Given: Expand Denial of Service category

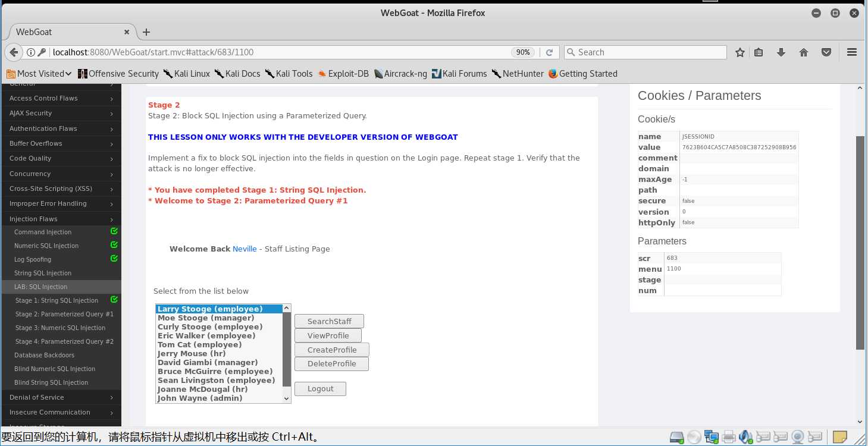Looking at the screenshot, I should (61, 397).
